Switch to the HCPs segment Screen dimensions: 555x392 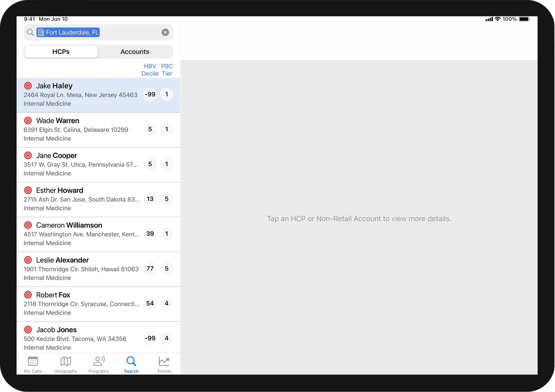click(61, 52)
